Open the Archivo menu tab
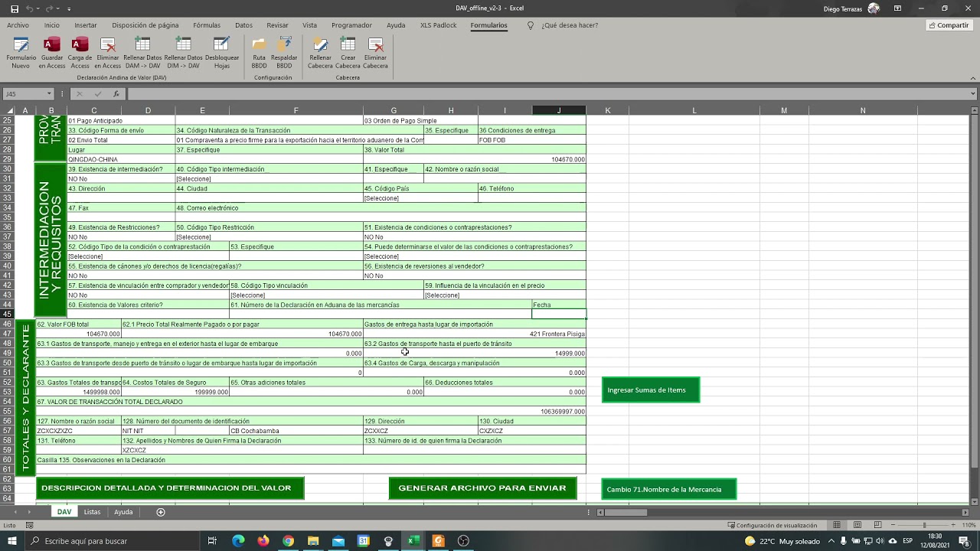 click(18, 25)
